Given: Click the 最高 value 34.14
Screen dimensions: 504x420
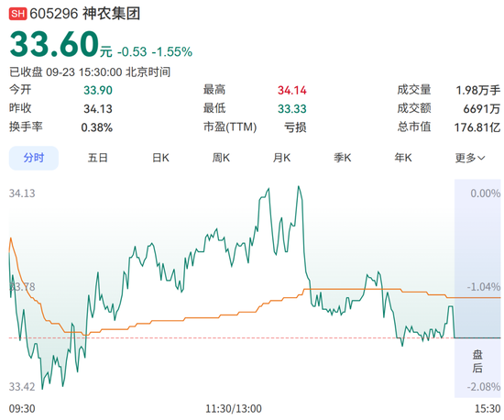Looking at the screenshot, I should click(x=292, y=91).
